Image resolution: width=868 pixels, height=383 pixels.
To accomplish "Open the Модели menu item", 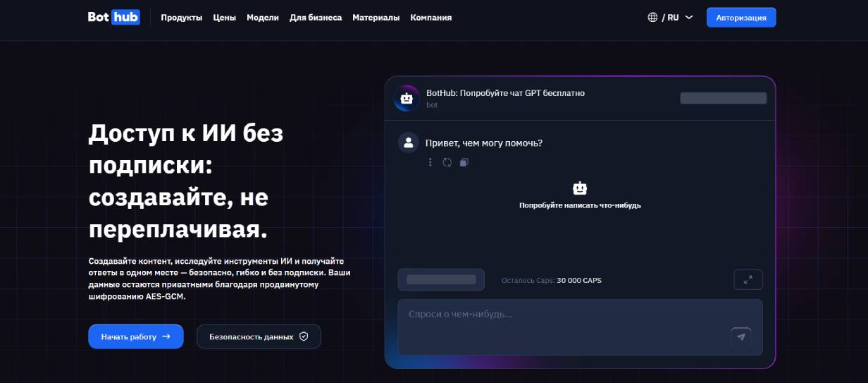I will (263, 18).
